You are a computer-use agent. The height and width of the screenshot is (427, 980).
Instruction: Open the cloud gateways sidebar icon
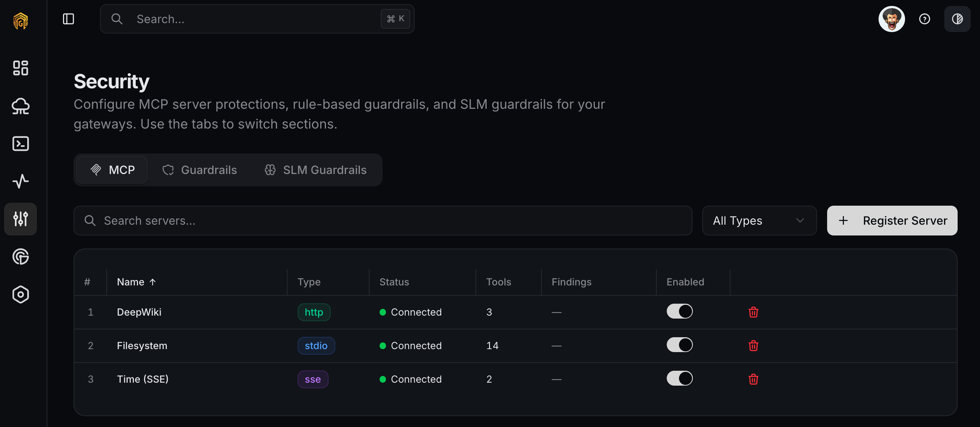click(21, 106)
